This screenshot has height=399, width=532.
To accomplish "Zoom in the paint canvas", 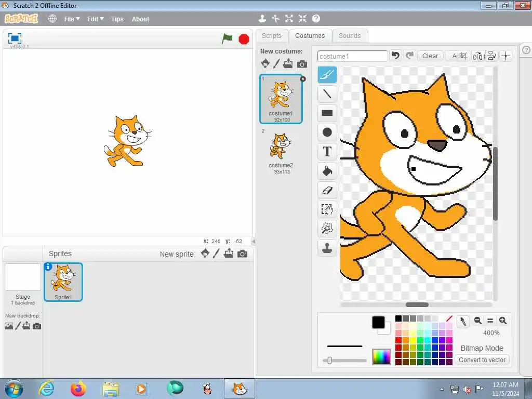I will (503, 320).
